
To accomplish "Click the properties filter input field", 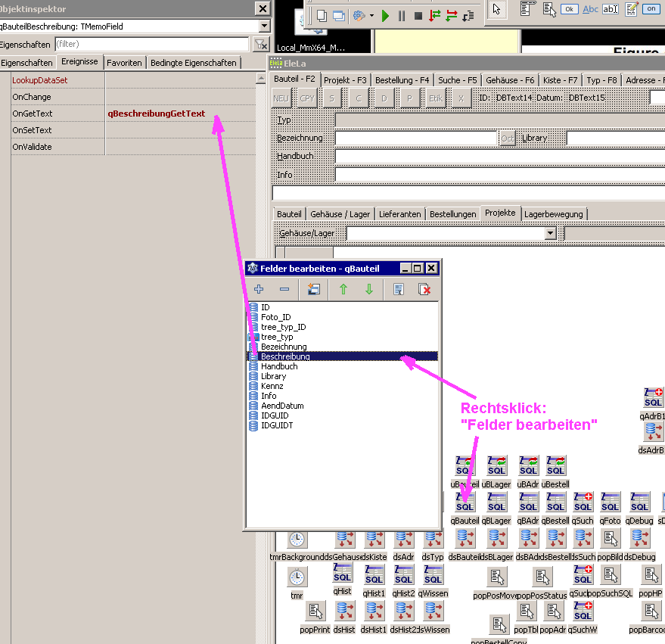I will [151, 45].
